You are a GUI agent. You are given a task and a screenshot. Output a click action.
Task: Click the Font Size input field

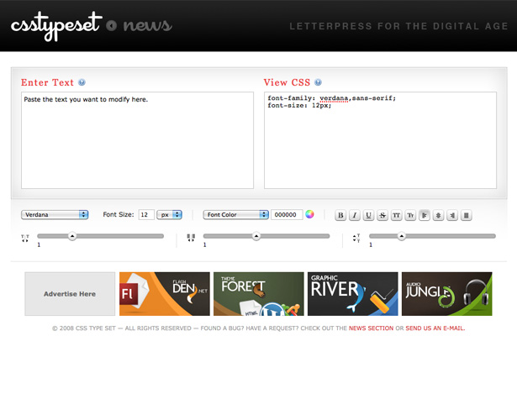pos(146,215)
